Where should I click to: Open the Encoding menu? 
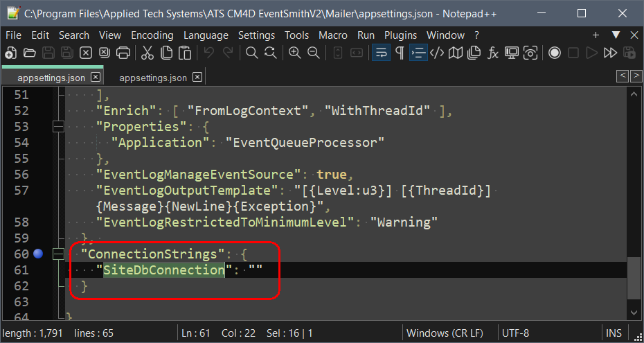pos(152,35)
